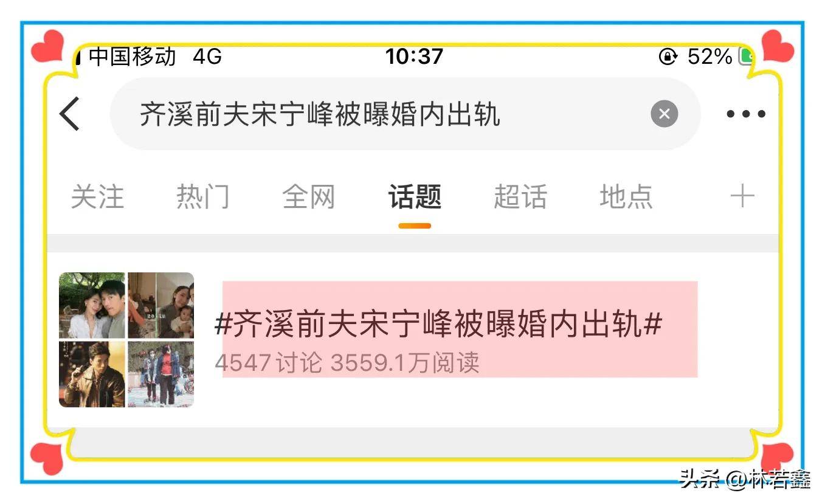
Task: Open the top-left couple photo thumbnail
Action: point(92,305)
